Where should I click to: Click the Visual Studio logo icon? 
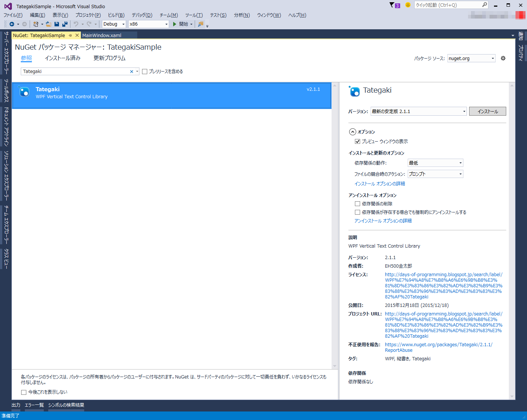tap(8, 6)
